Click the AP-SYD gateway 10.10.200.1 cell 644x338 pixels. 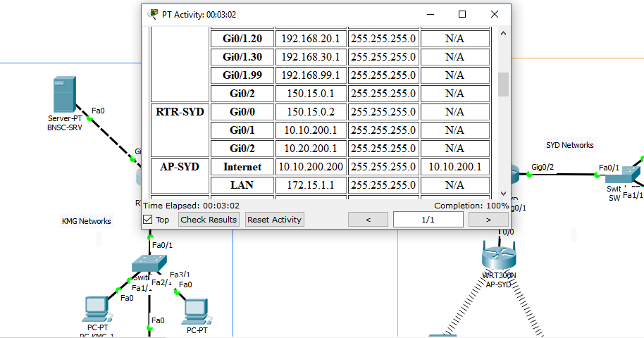(455, 167)
